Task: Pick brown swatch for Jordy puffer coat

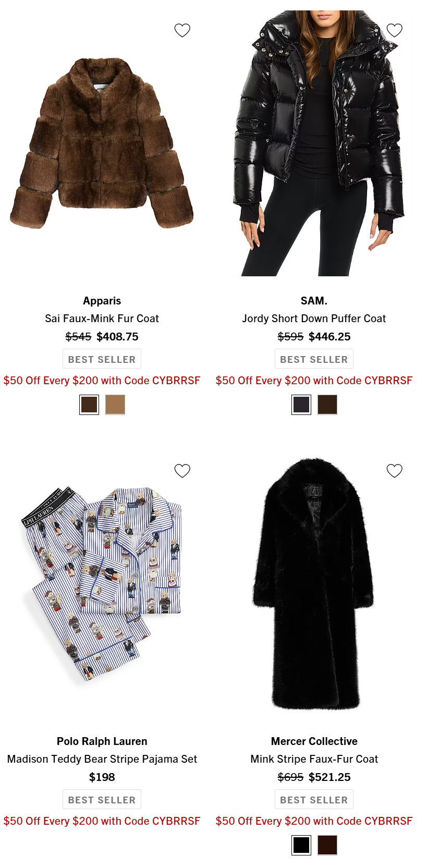Action: tap(327, 405)
